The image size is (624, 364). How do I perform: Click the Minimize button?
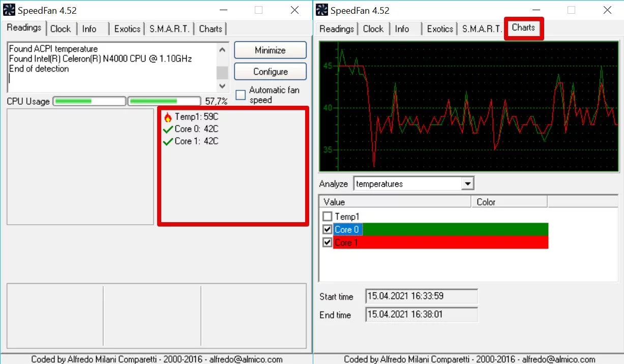[270, 50]
